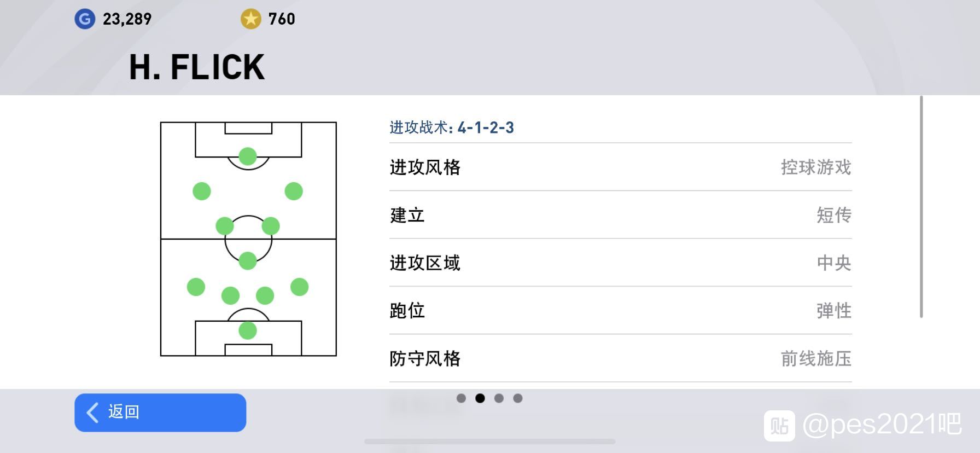The image size is (980, 453).
Task: Tap the back arrow chevron icon
Action: point(93,413)
